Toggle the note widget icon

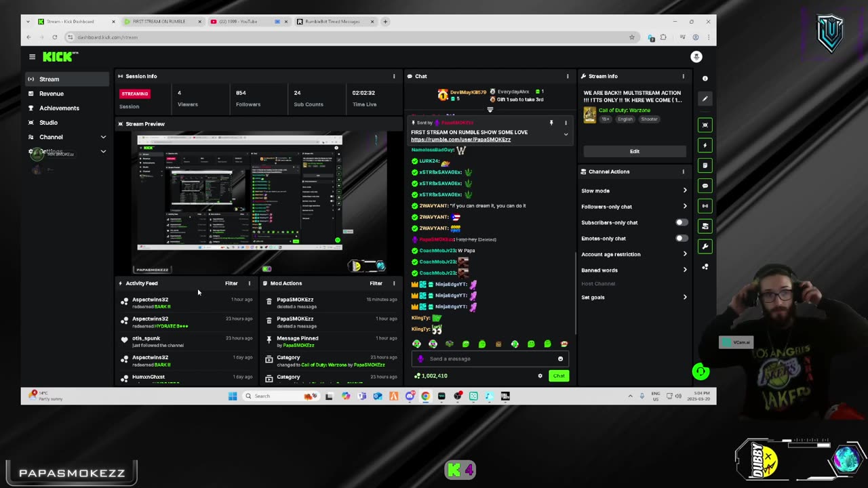coord(705,165)
